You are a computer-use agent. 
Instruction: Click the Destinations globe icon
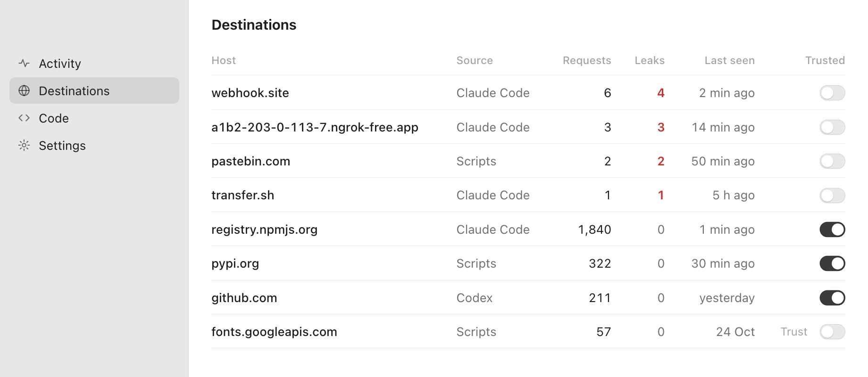click(24, 90)
